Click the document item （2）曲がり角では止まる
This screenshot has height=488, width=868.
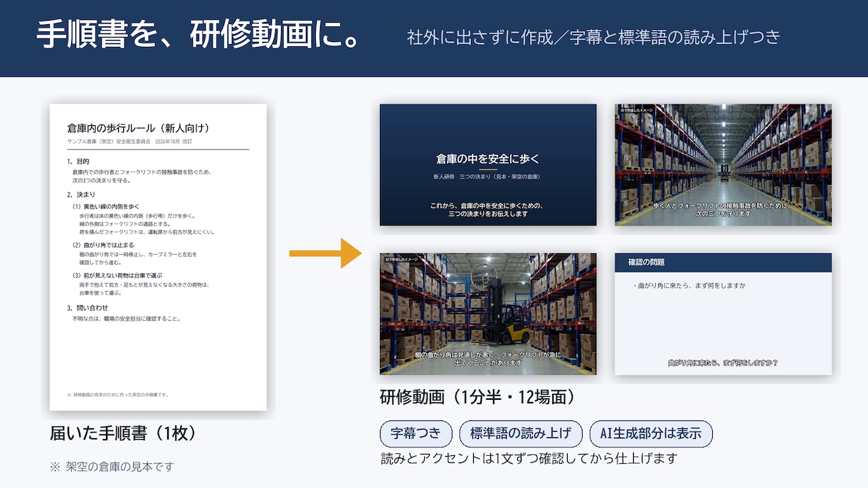coord(102,245)
